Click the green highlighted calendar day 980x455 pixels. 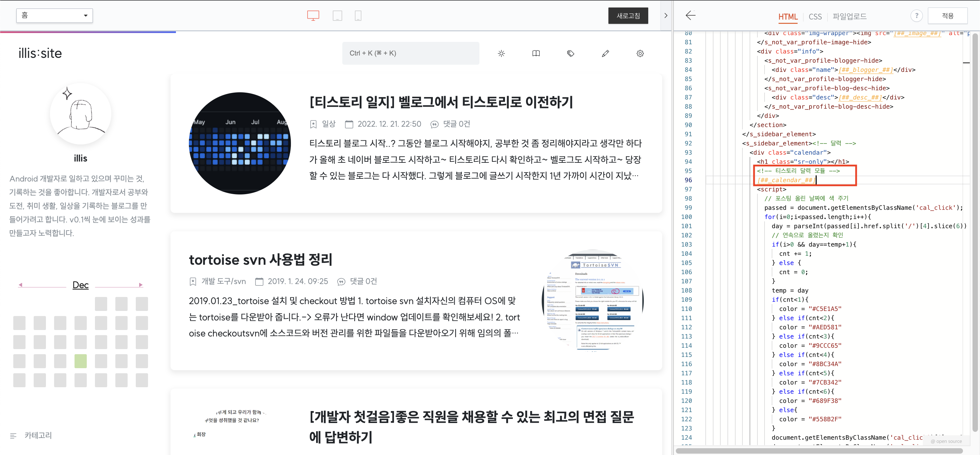(80, 361)
